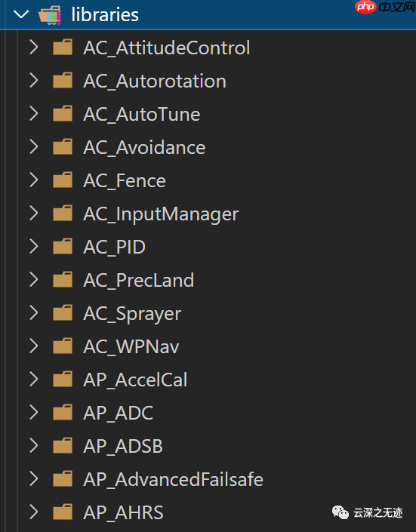Click the libraries header label

[105, 15]
